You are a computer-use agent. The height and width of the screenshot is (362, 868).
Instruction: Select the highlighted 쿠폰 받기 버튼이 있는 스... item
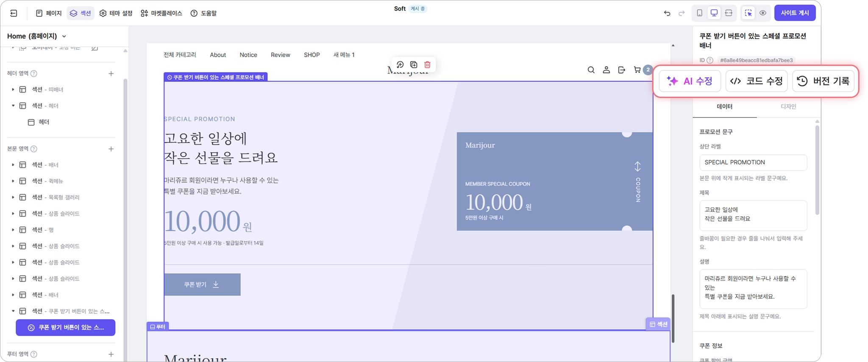coord(66,328)
